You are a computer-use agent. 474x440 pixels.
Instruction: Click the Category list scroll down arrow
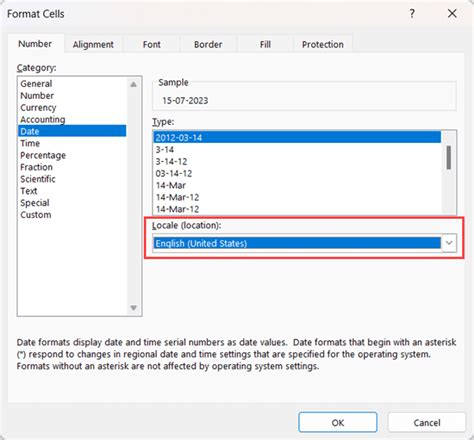pos(134,308)
